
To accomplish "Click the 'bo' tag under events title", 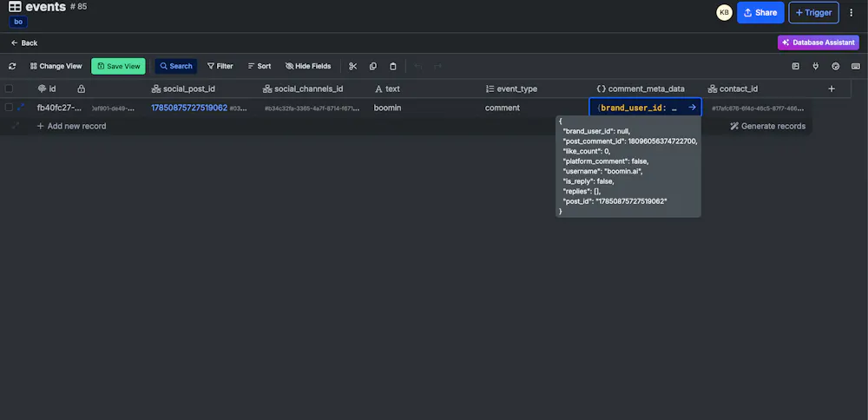I will [18, 23].
